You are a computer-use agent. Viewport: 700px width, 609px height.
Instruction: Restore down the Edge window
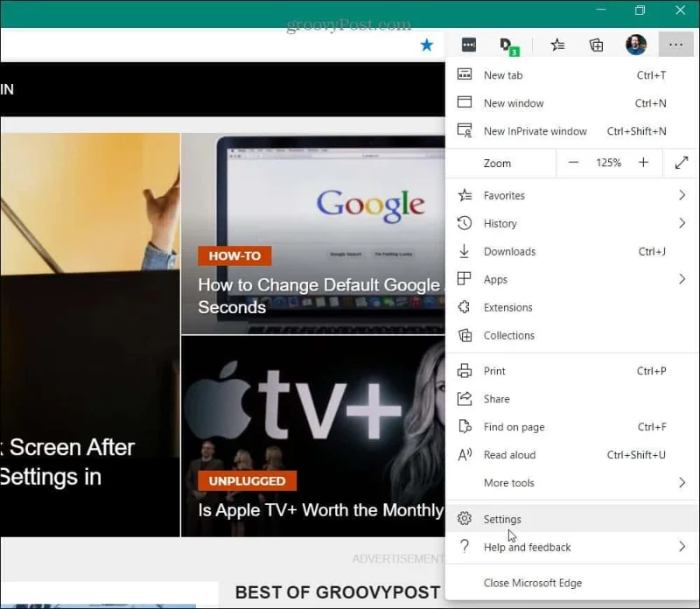pyautogui.click(x=640, y=10)
